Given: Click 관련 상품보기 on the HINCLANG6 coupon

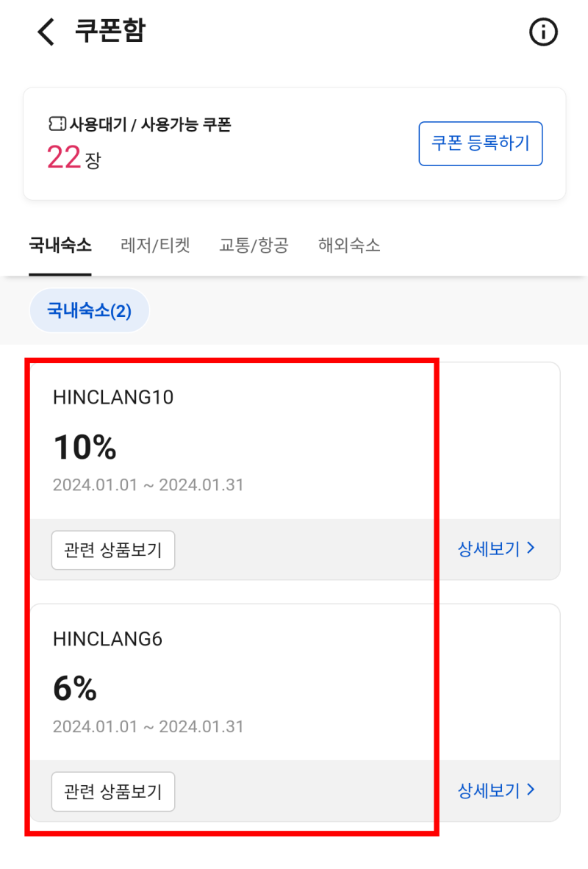Looking at the screenshot, I should [x=113, y=791].
